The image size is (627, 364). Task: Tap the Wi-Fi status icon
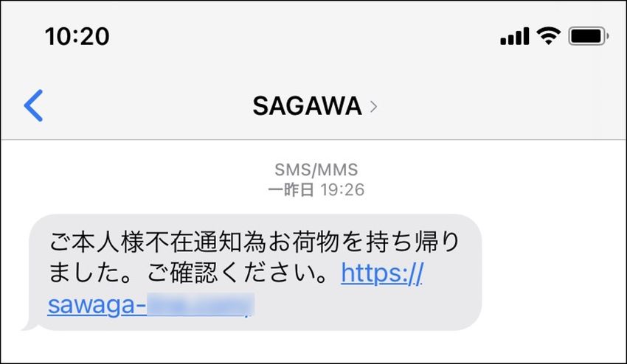(548, 36)
